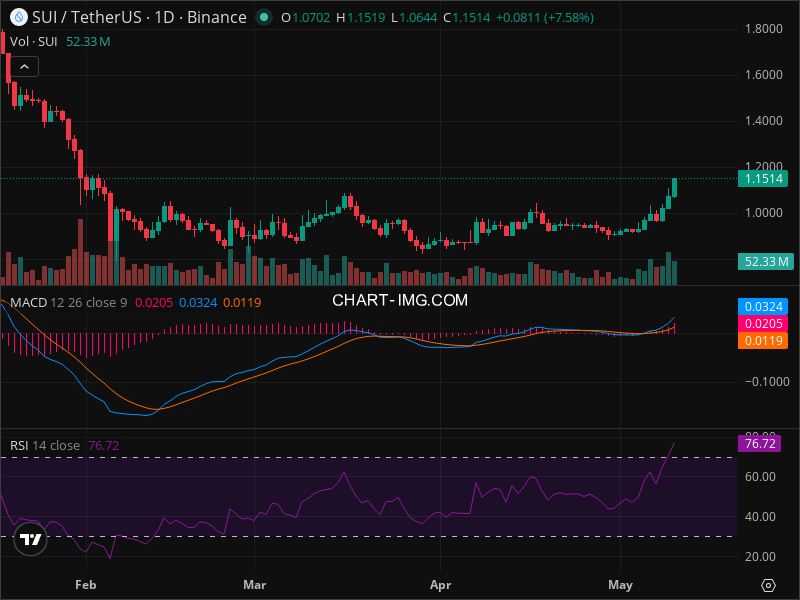
Task: Click RSI value 76.72 in legend
Action: click(x=104, y=445)
